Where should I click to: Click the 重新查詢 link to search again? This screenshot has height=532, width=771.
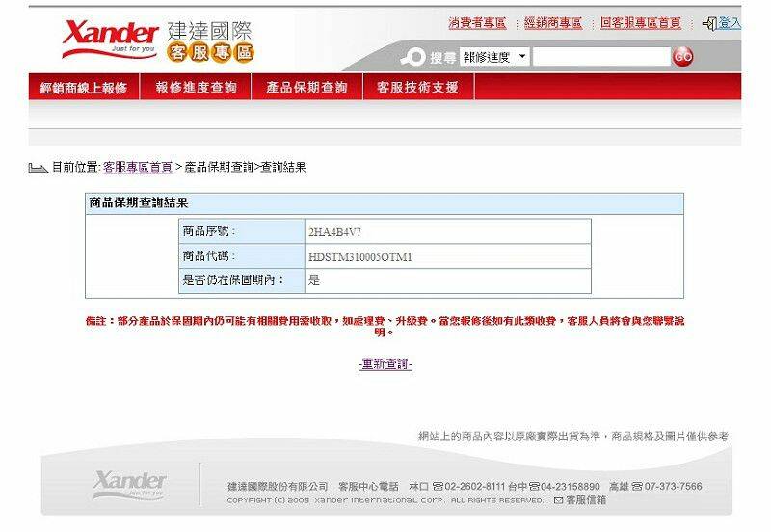pyautogui.click(x=385, y=364)
